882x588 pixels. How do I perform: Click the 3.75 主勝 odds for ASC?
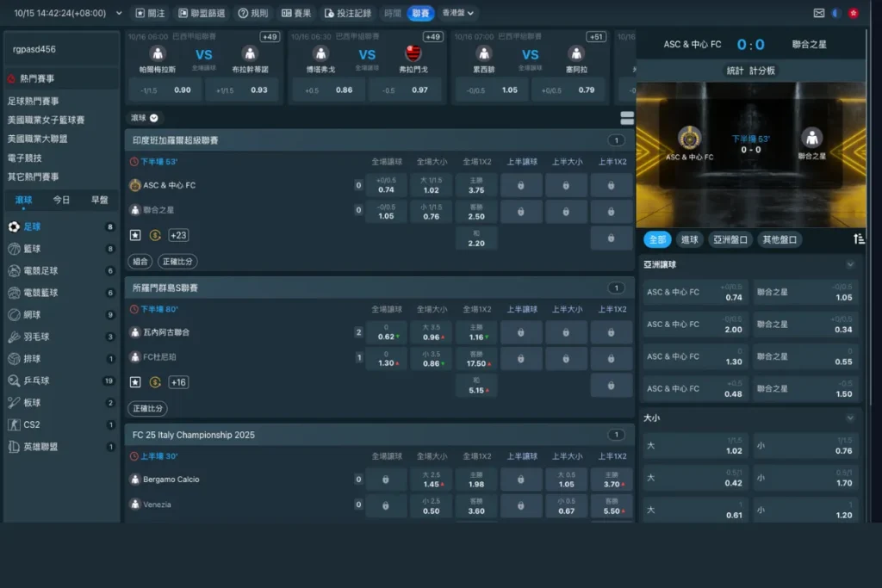(476, 185)
